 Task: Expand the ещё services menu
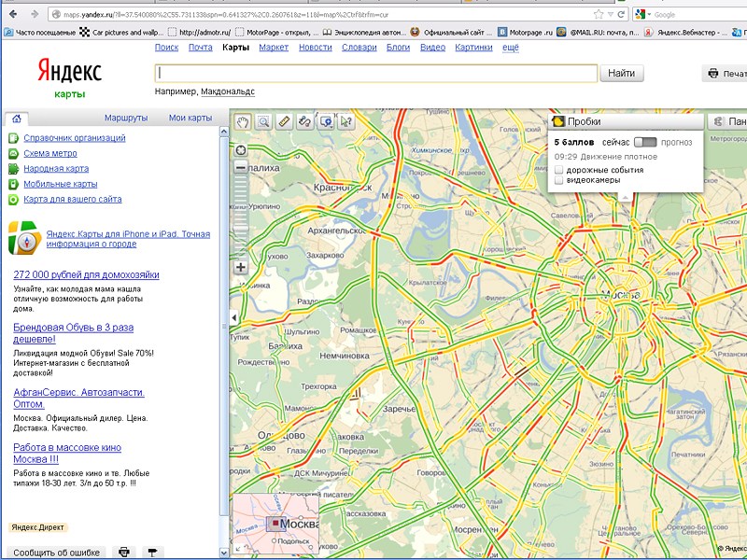click(510, 48)
